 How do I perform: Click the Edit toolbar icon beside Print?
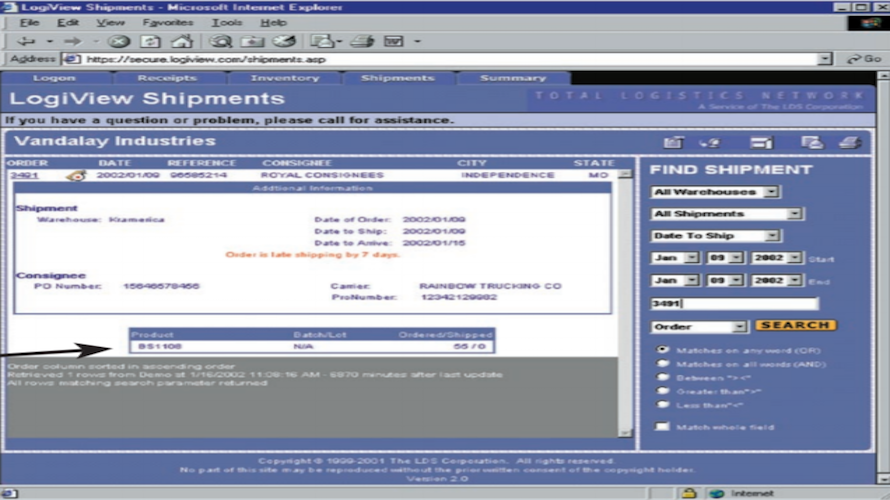[x=393, y=41]
